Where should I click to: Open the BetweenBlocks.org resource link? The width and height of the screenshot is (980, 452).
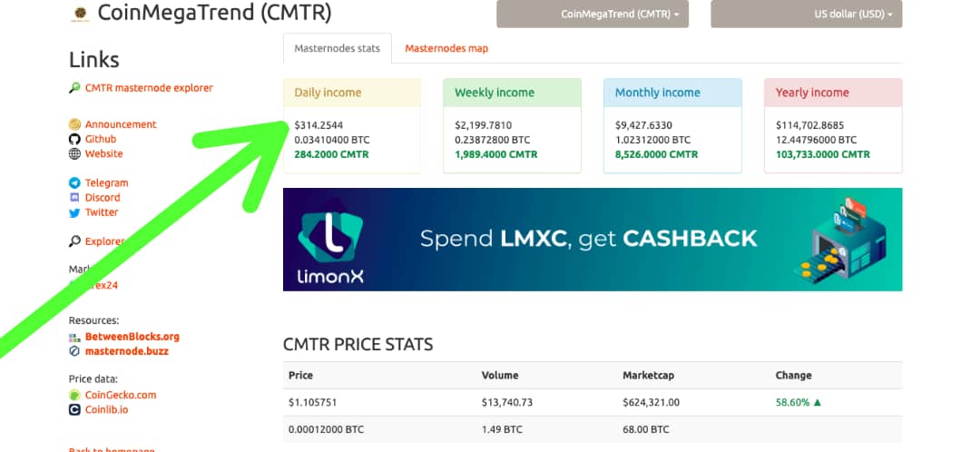pos(132,337)
